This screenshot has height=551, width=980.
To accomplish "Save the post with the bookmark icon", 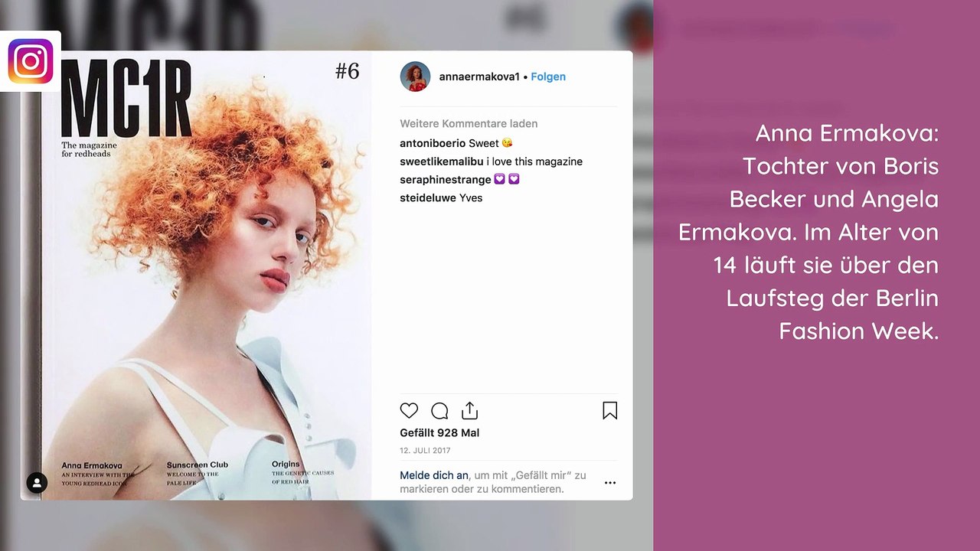I will click(610, 411).
